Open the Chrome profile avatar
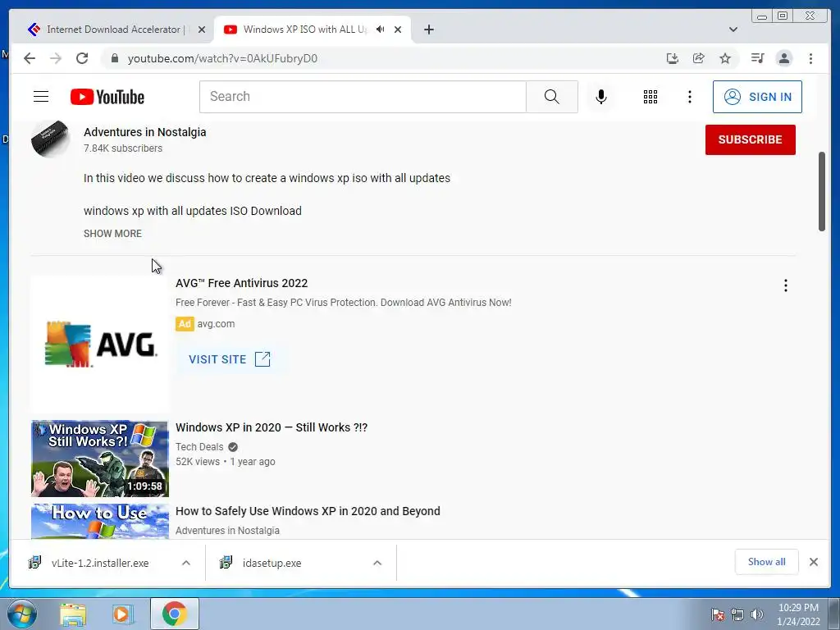Screen dimensions: 840x630 (783, 58)
